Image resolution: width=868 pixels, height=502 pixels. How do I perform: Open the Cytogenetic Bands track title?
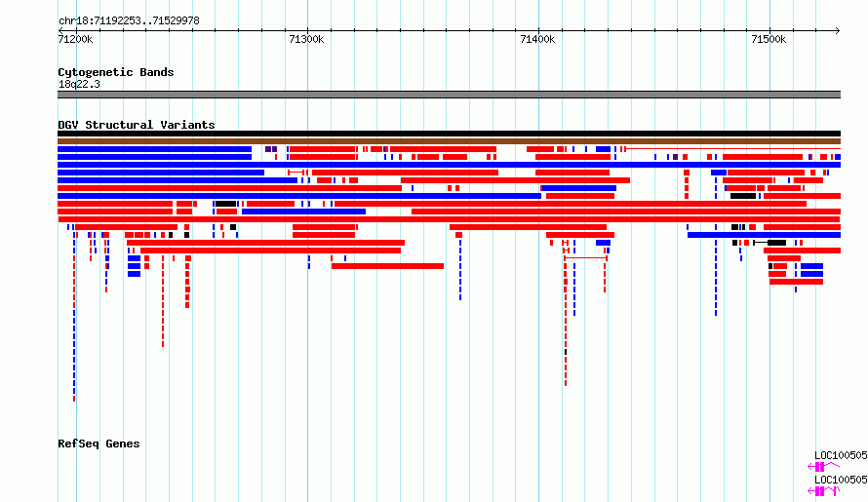tap(116, 72)
